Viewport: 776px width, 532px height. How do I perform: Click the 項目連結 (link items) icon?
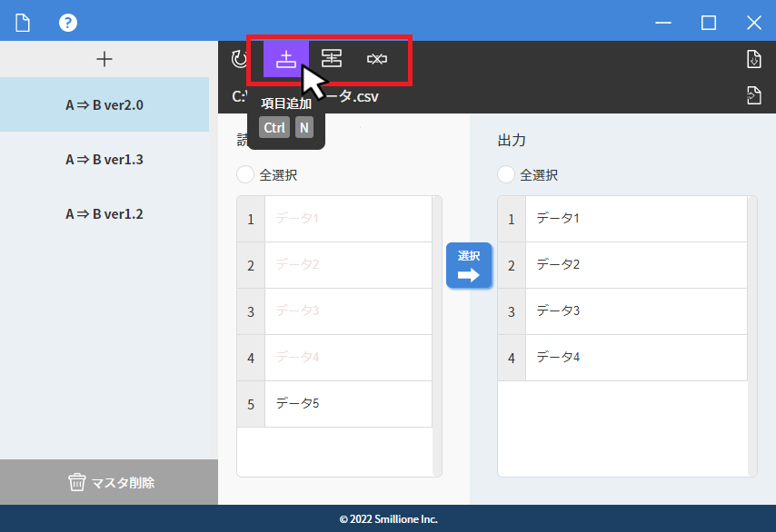pos(331,58)
